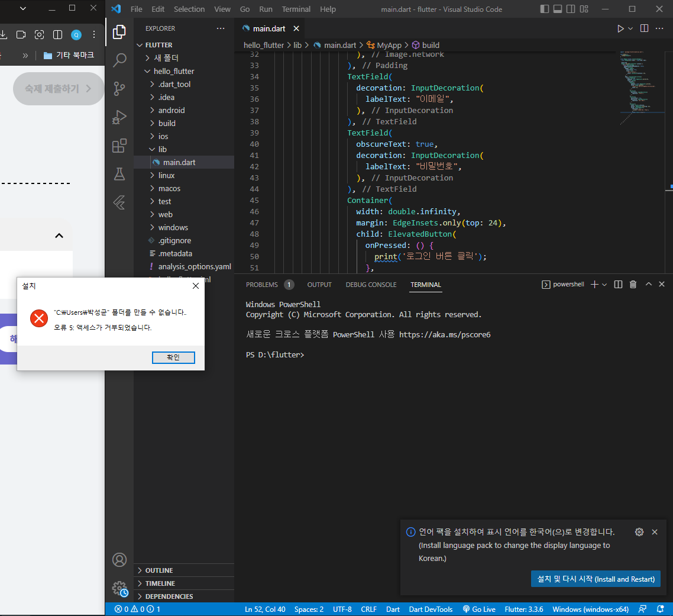This screenshot has width=673, height=616.
Task: Click Go Live in status bar
Action: point(479,609)
